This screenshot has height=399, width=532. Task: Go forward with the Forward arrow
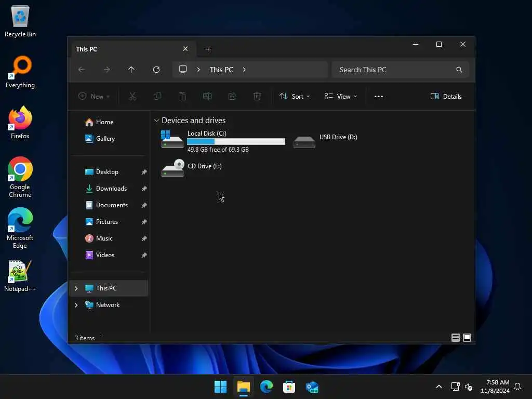[107, 70]
